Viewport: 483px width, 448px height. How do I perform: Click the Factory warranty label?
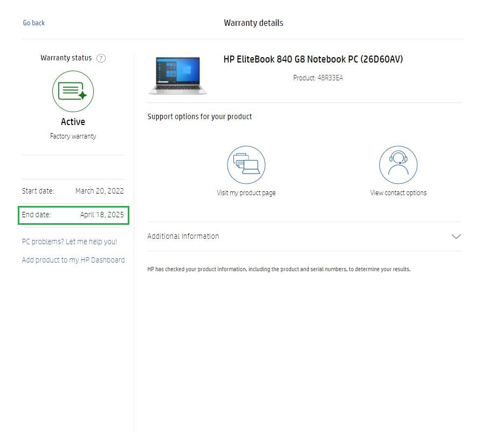coord(73,136)
